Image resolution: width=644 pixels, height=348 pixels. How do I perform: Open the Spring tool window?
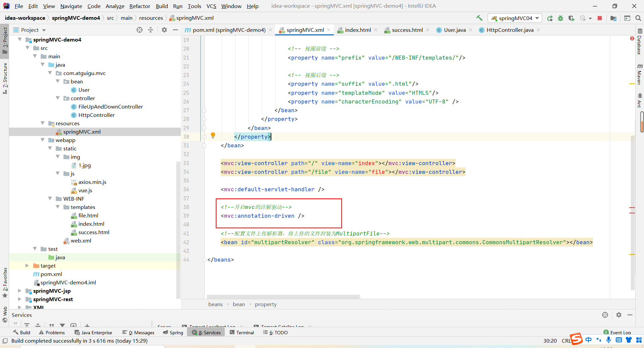click(173, 333)
